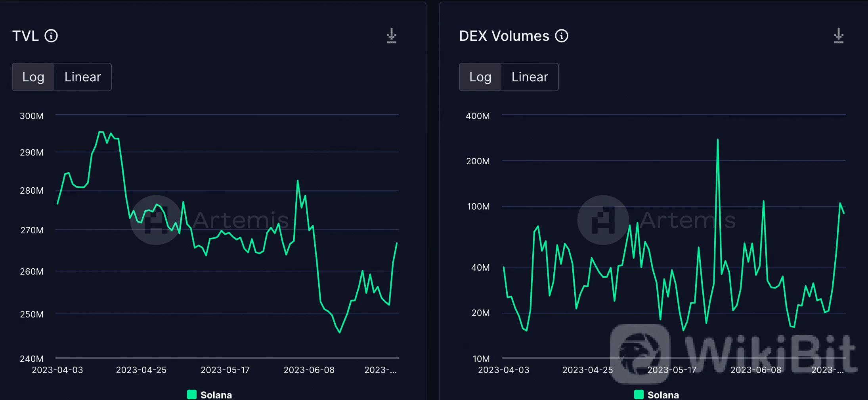Click the info icon next to TVL
The height and width of the screenshot is (400, 868).
pos(51,36)
